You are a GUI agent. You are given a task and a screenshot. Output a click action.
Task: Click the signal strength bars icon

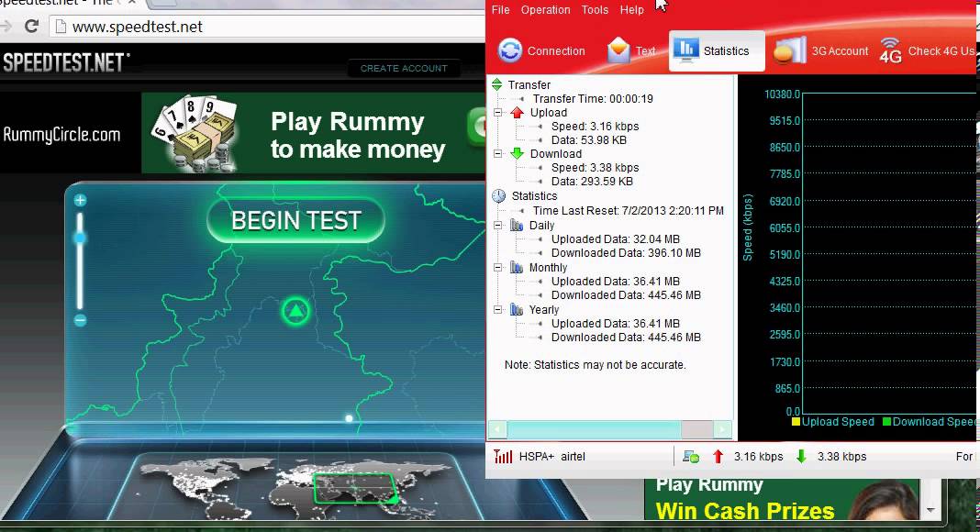[503, 457]
